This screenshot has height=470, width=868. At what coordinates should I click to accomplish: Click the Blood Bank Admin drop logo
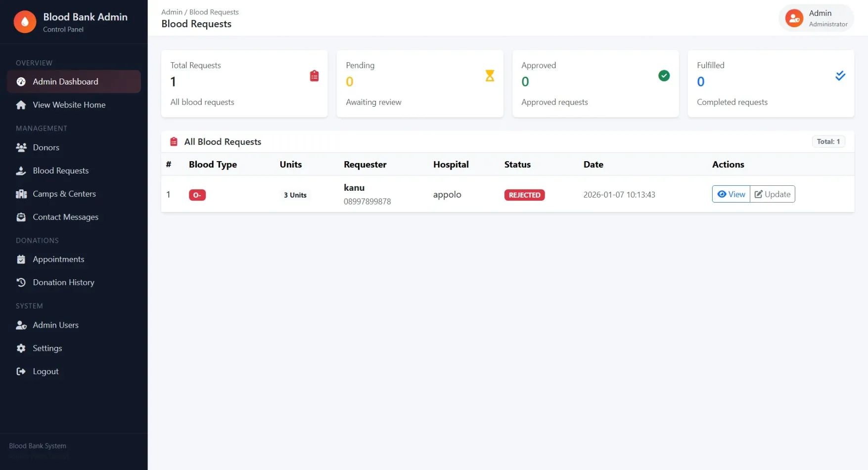coord(25,22)
